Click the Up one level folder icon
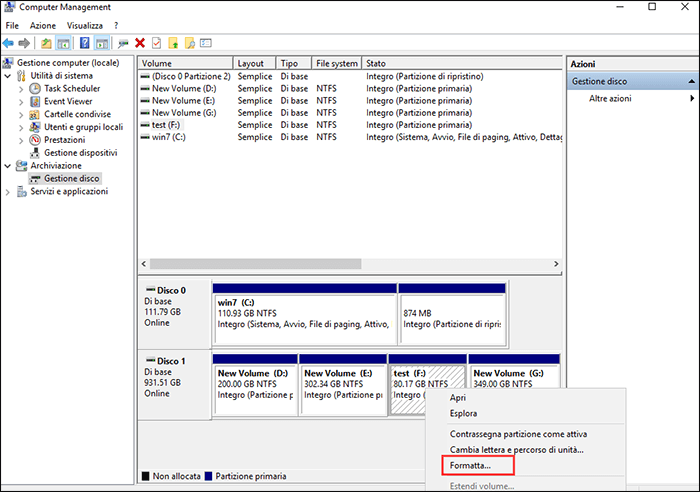700x492 pixels. (46, 43)
